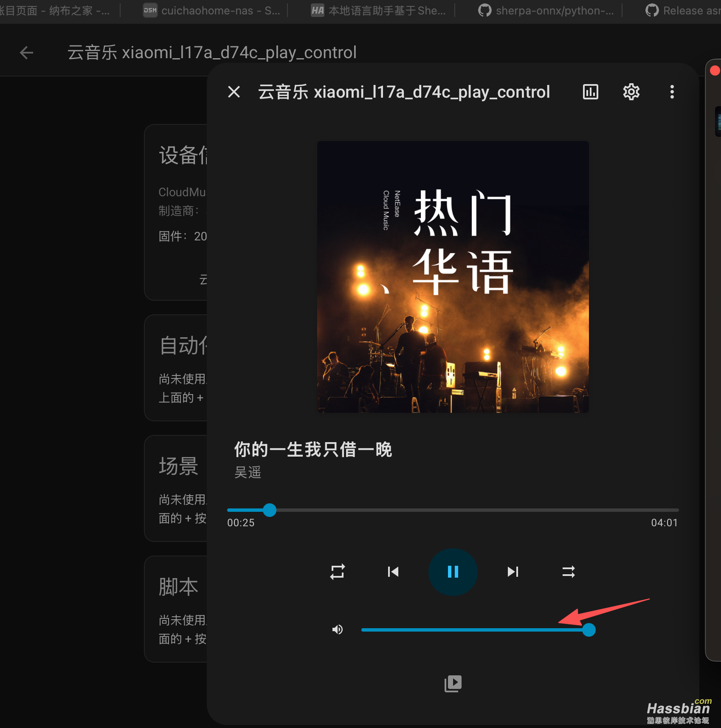The image size is (721, 728).
Task: Pause the currently playing song
Action: click(x=453, y=572)
